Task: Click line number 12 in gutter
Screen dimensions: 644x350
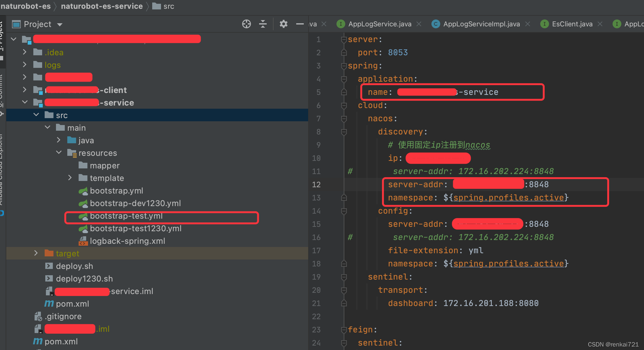Action: click(x=316, y=184)
